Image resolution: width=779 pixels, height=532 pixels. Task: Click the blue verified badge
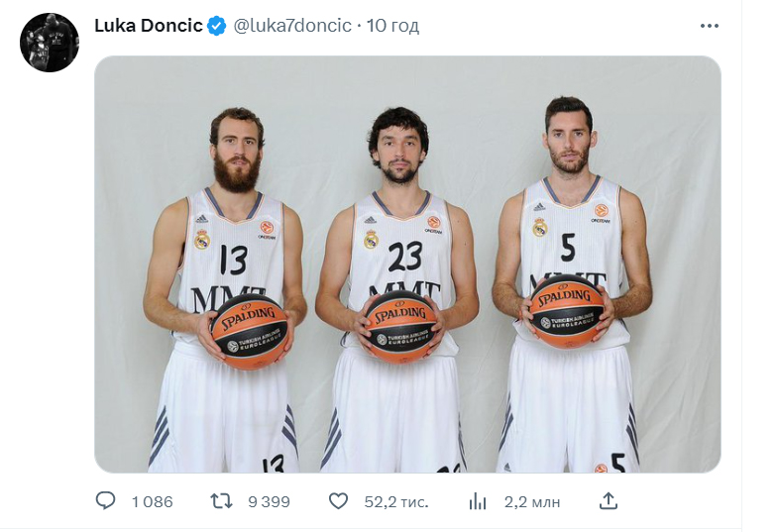(x=216, y=27)
